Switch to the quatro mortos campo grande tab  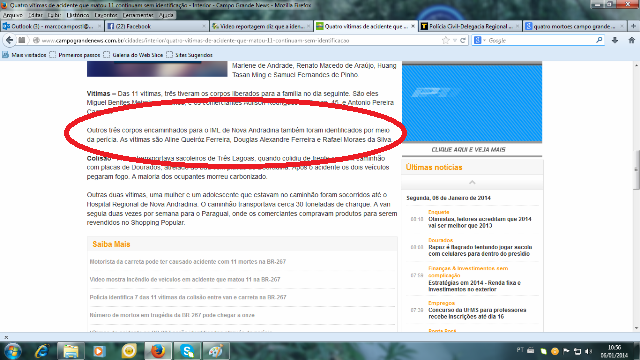pyautogui.click(x=575, y=26)
